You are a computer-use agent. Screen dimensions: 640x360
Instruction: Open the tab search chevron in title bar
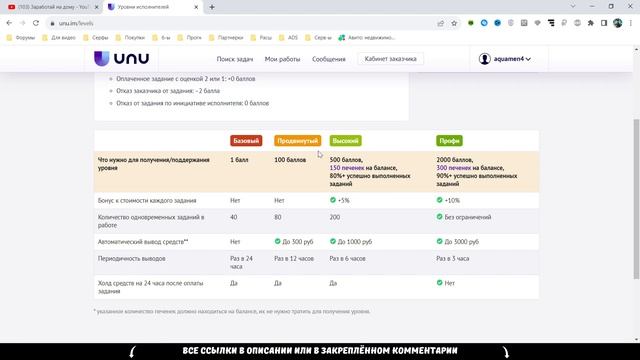573,7
